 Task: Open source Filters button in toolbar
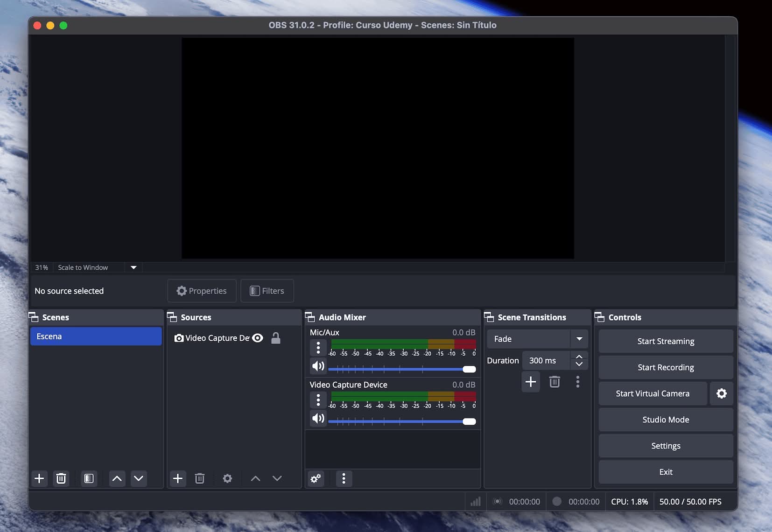[267, 291]
